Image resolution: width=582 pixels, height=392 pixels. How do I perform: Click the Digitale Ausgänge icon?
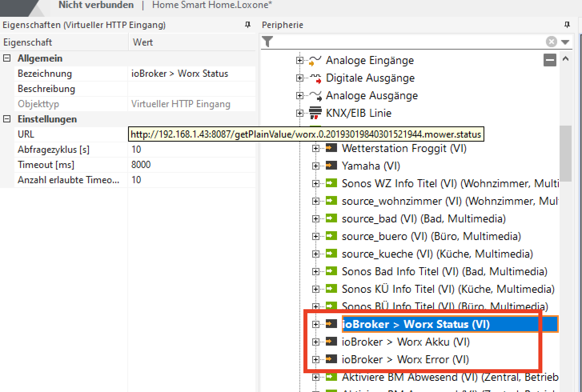[x=316, y=78]
